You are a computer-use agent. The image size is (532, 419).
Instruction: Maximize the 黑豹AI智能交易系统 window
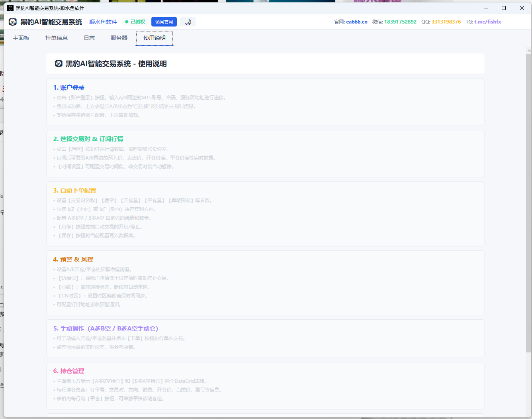point(504,8)
